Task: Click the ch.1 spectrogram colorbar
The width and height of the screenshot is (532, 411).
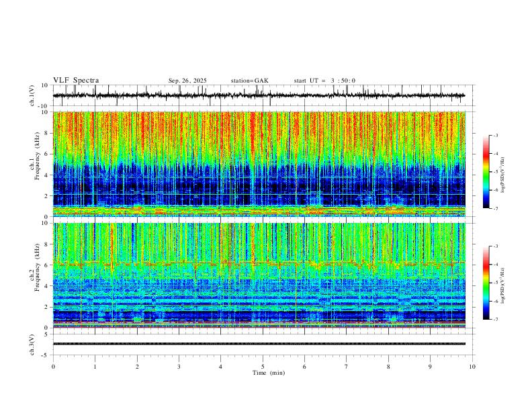Action: [x=486, y=172]
